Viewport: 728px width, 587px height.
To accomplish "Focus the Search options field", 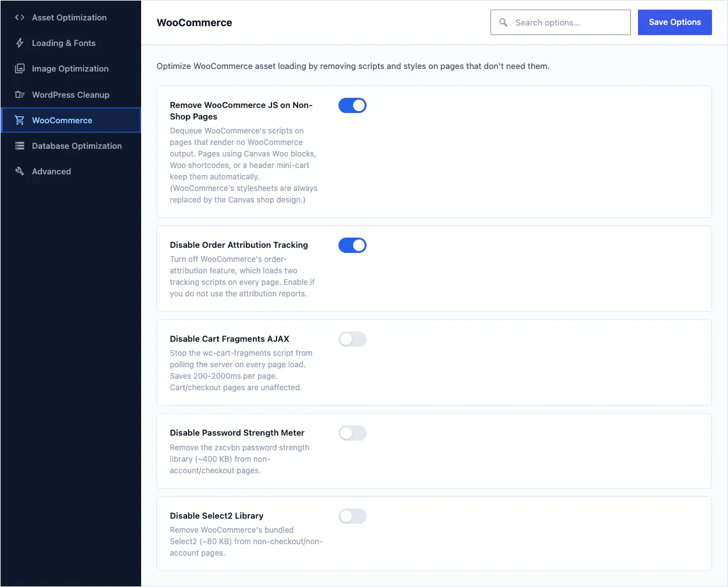I will coord(561,22).
